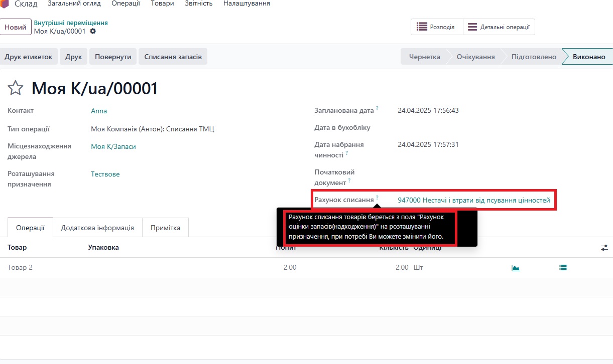The width and height of the screenshot is (613, 364).
Task: Click the star favorite icon beside title
Action: coord(16,88)
